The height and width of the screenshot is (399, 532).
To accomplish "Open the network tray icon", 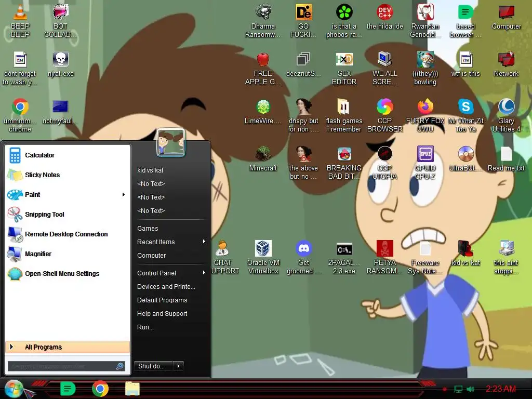I will point(458,389).
